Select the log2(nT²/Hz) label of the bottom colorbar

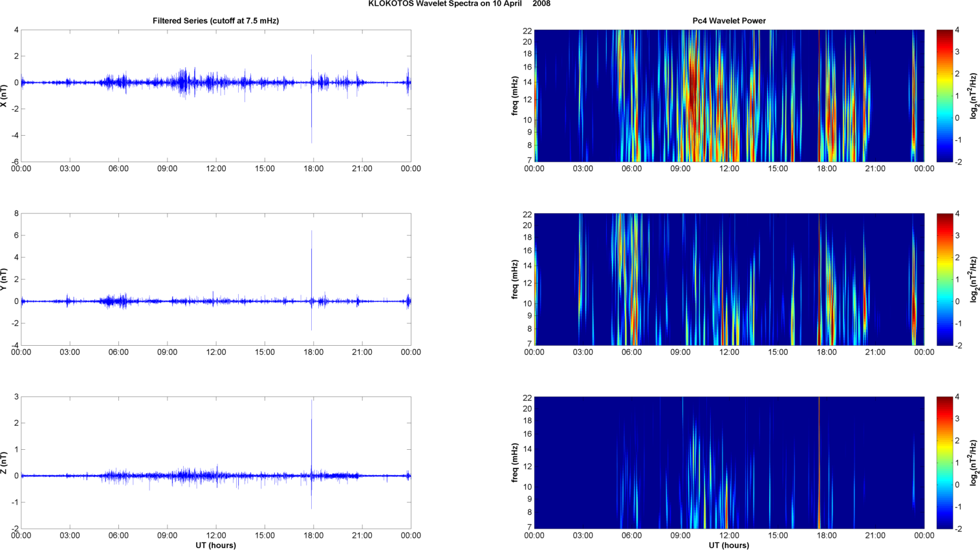pos(974,463)
